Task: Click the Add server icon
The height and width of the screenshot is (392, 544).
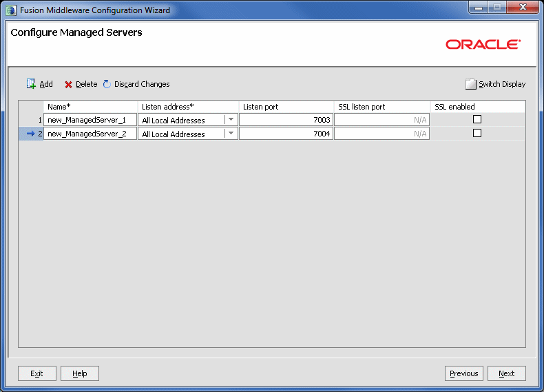Action: tap(31, 83)
